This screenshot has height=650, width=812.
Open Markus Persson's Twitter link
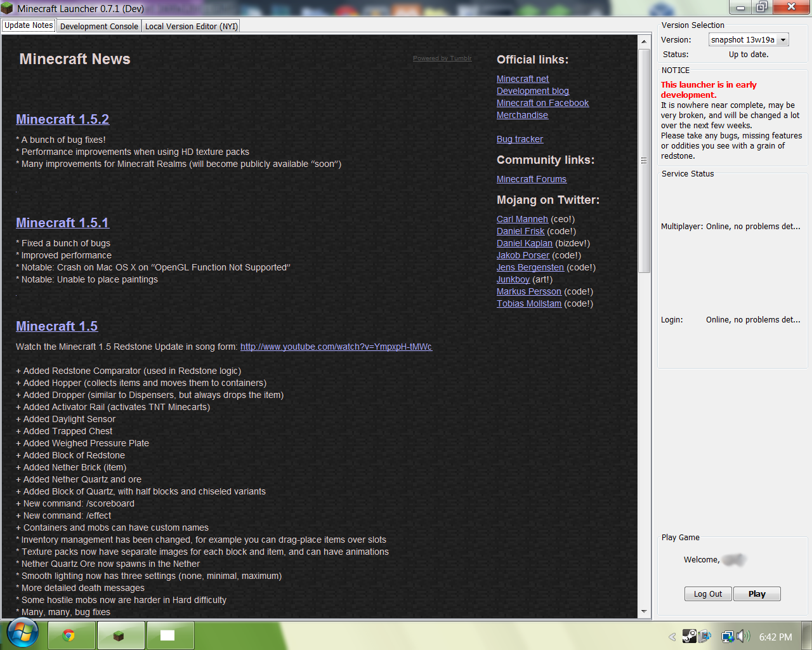coord(529,291)
